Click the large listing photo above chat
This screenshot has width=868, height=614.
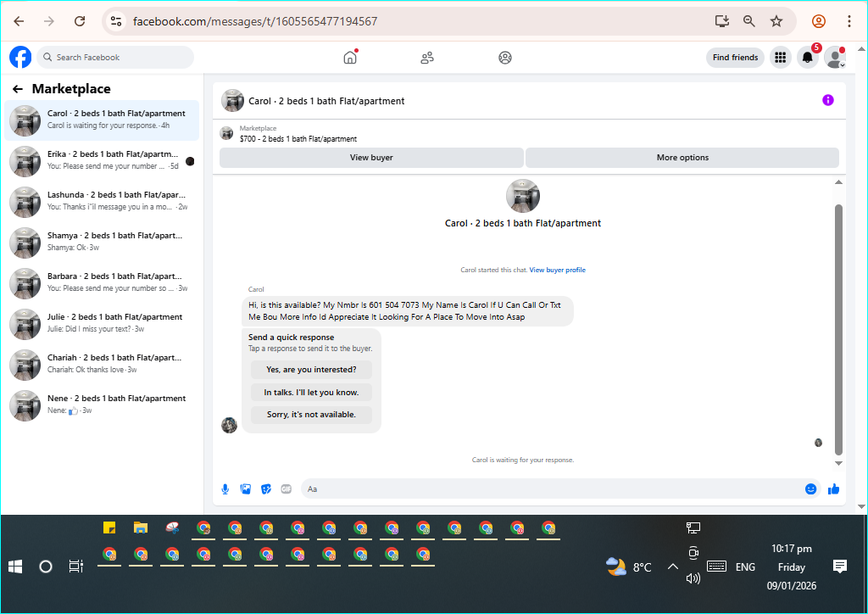[x=522, y=195]
